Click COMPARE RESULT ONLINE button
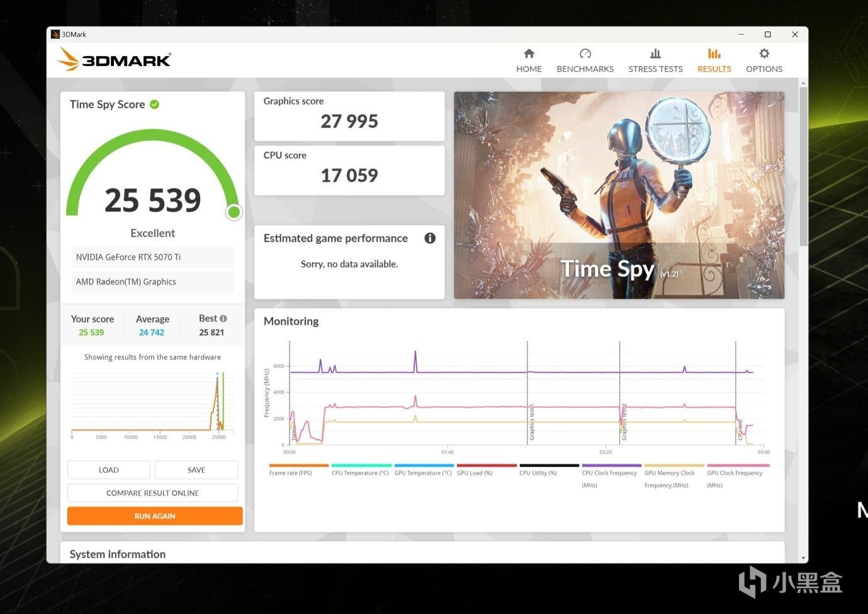 click(152, 493)
